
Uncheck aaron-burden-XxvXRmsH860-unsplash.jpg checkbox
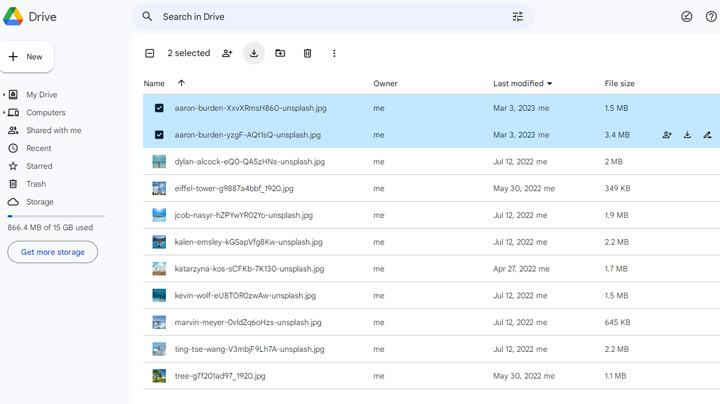(x=159, y=108)
